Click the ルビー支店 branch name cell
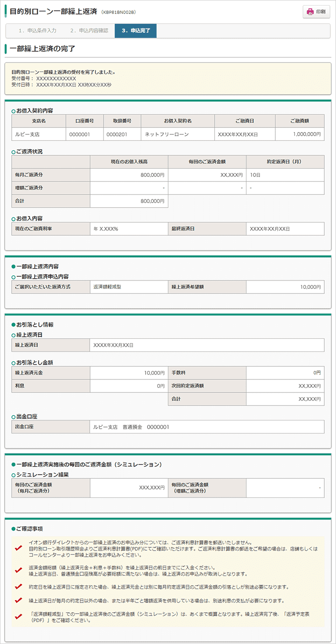 click(x=39, y=134)
